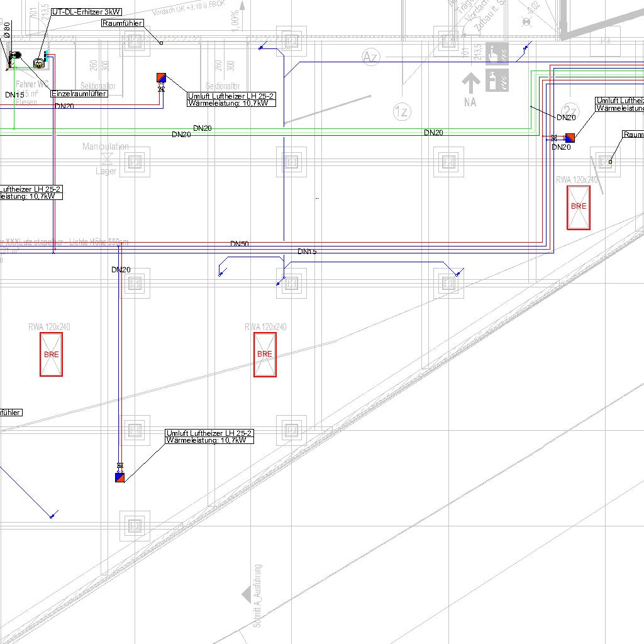Click valve symbol between Manipulation and Lager

tap(107, 158)
